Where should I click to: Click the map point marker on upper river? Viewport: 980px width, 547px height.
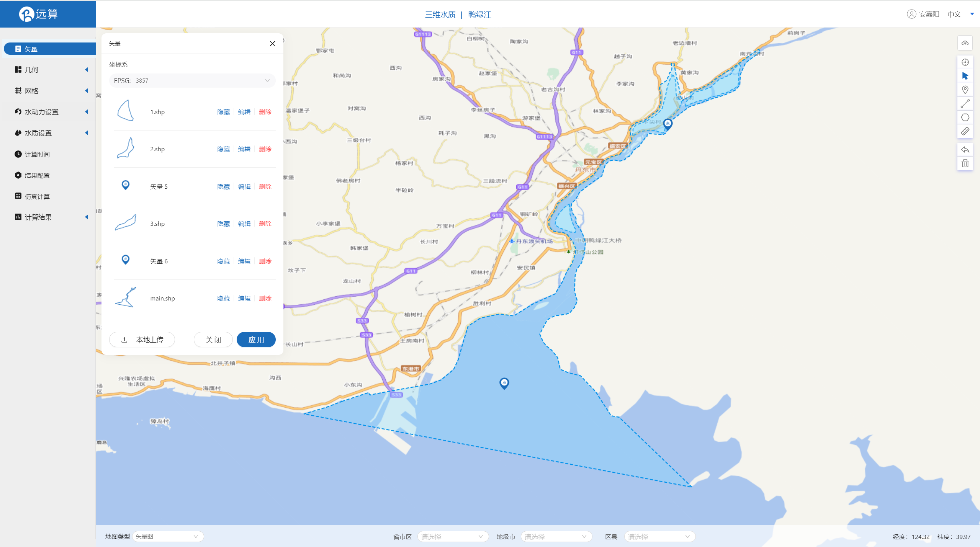pyautogui.click(x=668, y=124)
